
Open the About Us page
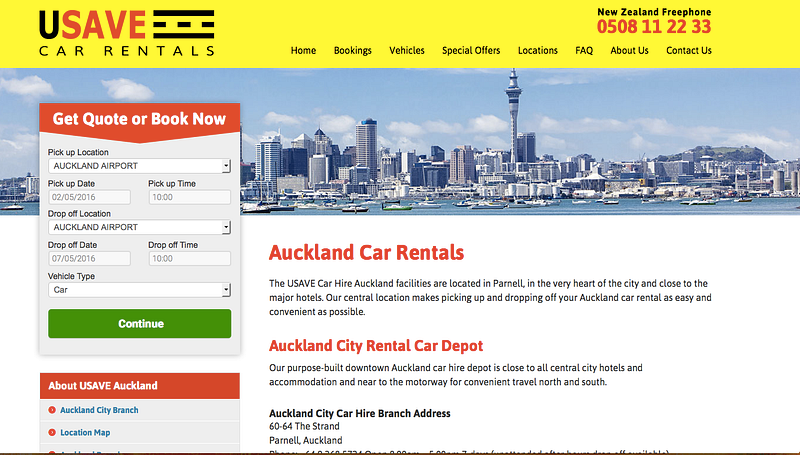pyautogui.click(x=629, y=50)
